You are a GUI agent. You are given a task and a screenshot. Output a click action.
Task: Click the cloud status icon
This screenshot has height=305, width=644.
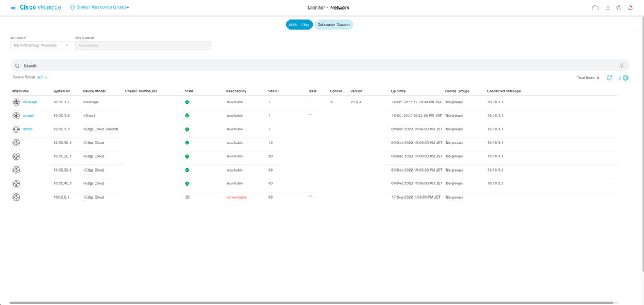(x=595, y=8)
